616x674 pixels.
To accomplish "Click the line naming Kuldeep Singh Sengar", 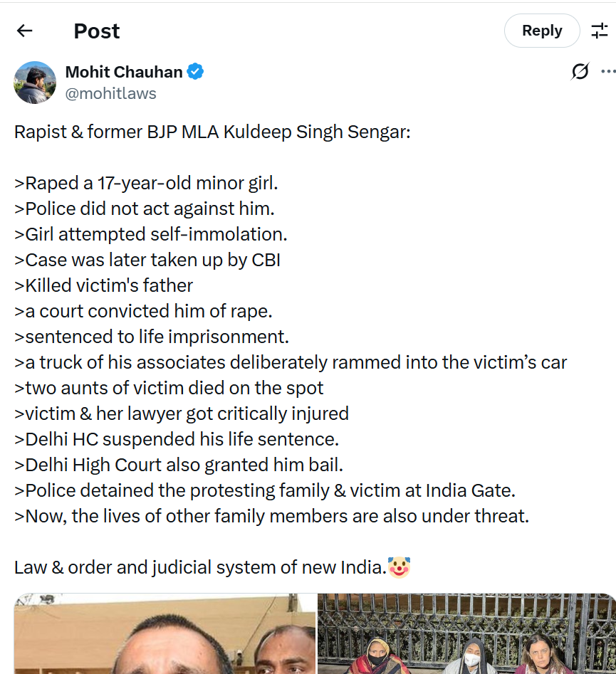I will coord(212,132).
